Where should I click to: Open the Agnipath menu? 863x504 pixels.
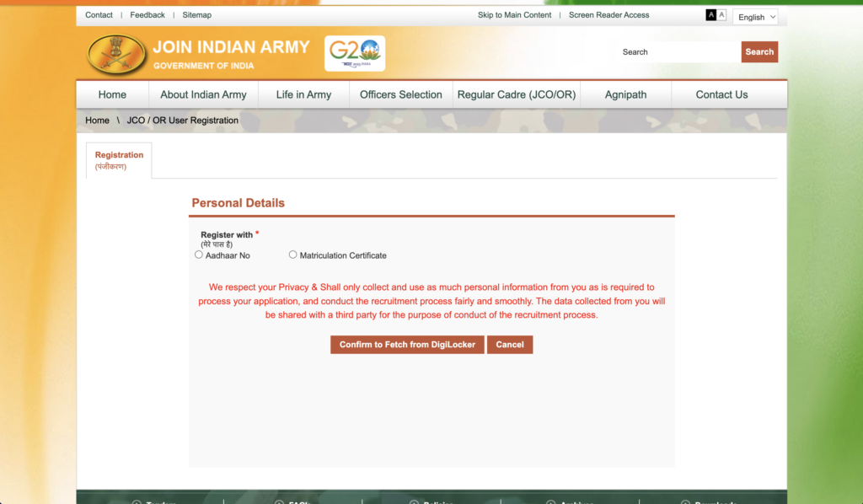625,94
